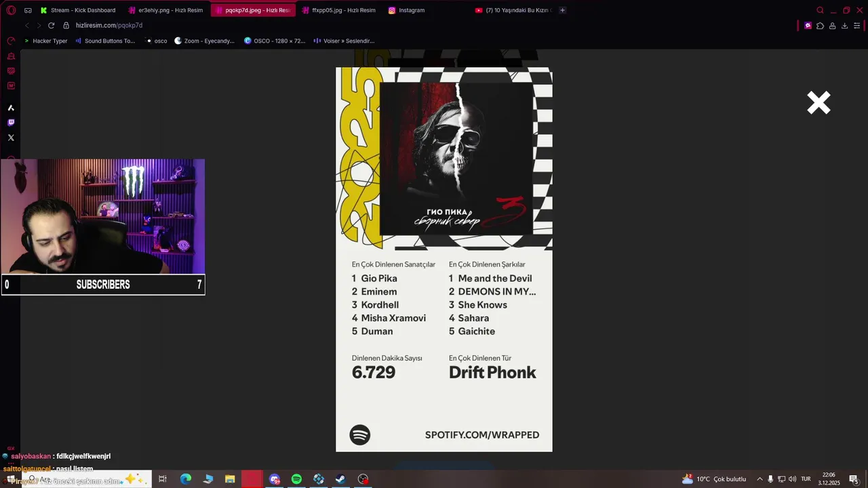
Task: Click the top artist Gio Pika
Action: pos(379,279)
